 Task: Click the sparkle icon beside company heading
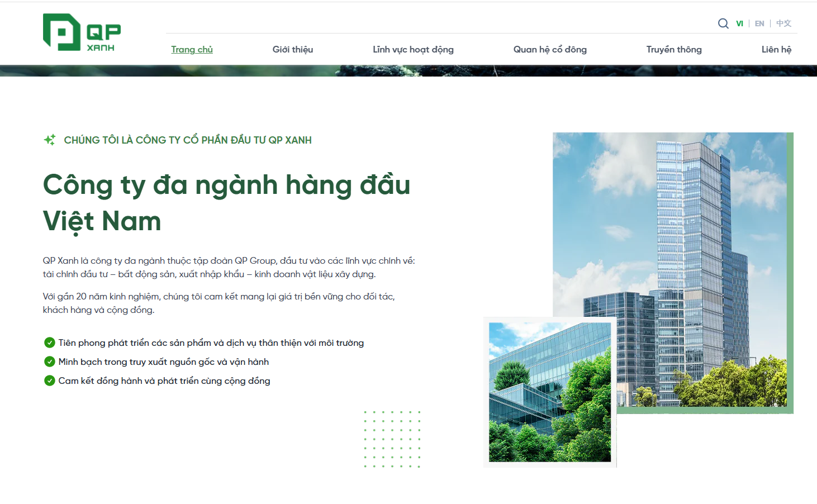pos(50,140)
